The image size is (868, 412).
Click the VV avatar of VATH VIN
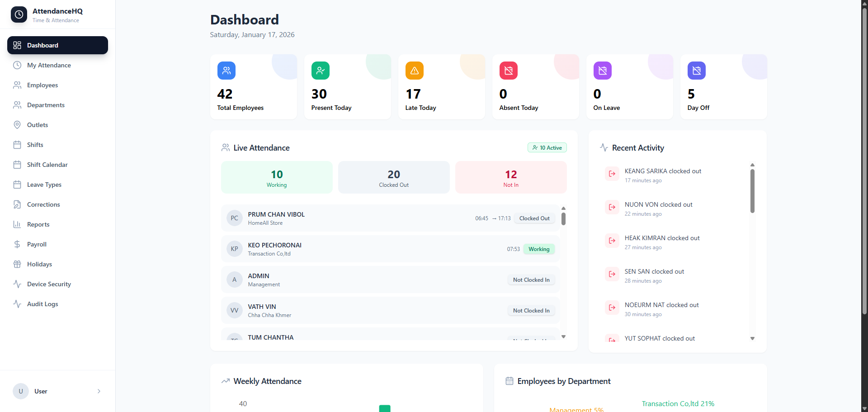[x=234, y=310]
